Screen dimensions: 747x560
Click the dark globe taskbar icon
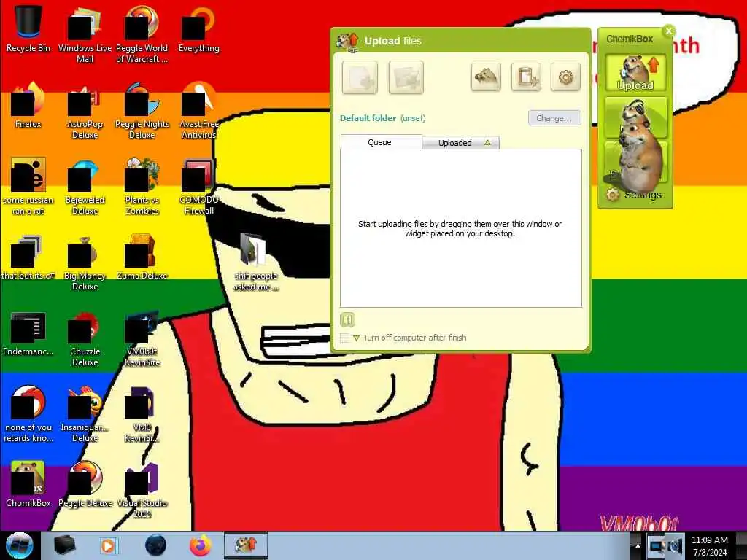[x=156, y=545]
